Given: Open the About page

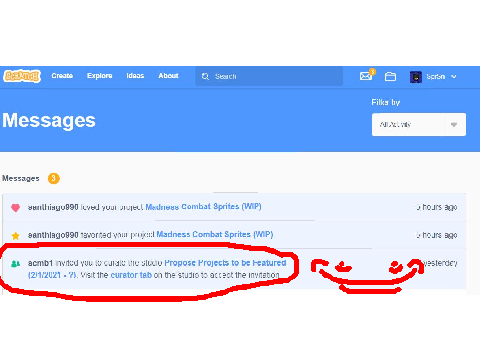Looking at the screenshot, I should click(168, 76).
